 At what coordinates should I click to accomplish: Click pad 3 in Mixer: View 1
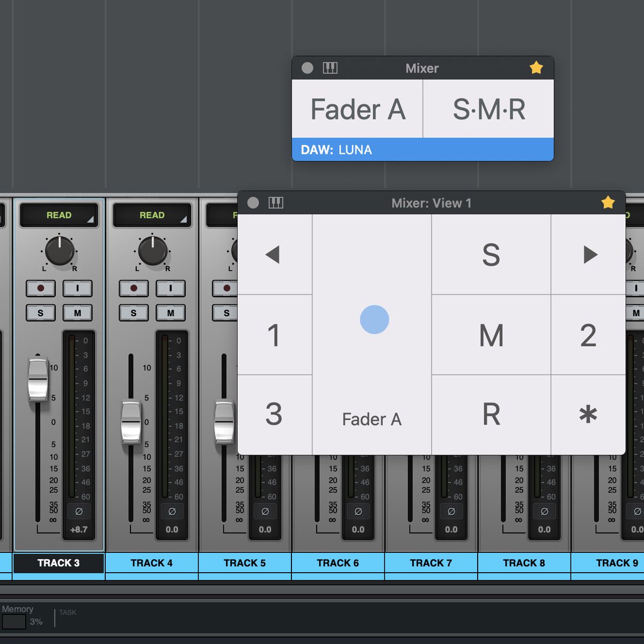275,414
